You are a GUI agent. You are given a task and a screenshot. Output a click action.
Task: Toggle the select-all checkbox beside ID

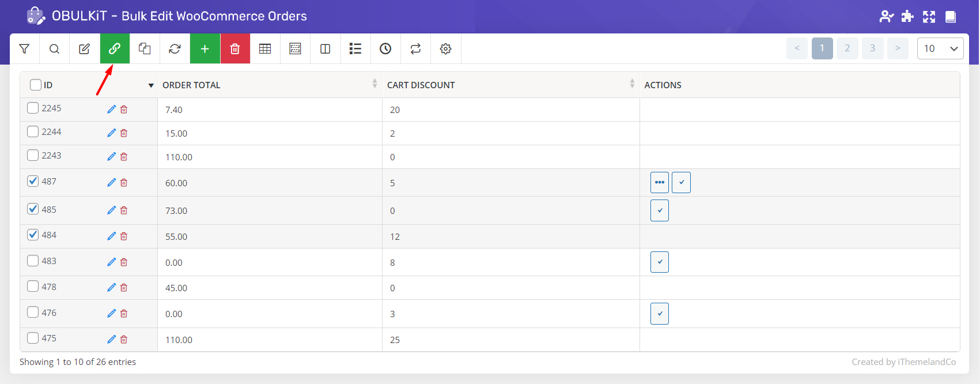(x=36, y=85)
